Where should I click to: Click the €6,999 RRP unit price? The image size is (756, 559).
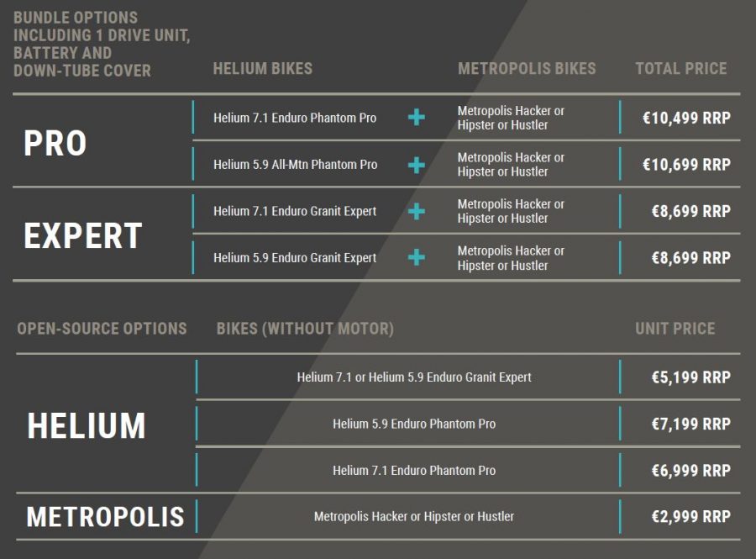pos(691,470)
